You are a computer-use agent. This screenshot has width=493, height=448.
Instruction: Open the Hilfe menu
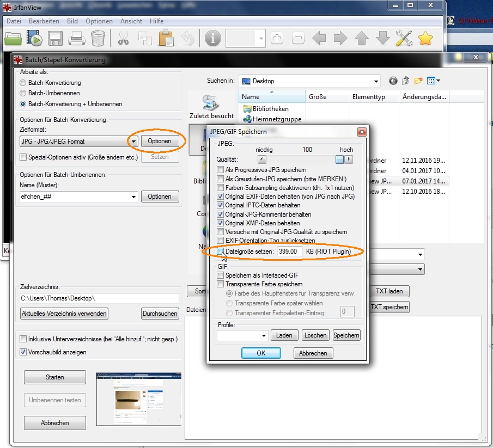pos(156,21)
